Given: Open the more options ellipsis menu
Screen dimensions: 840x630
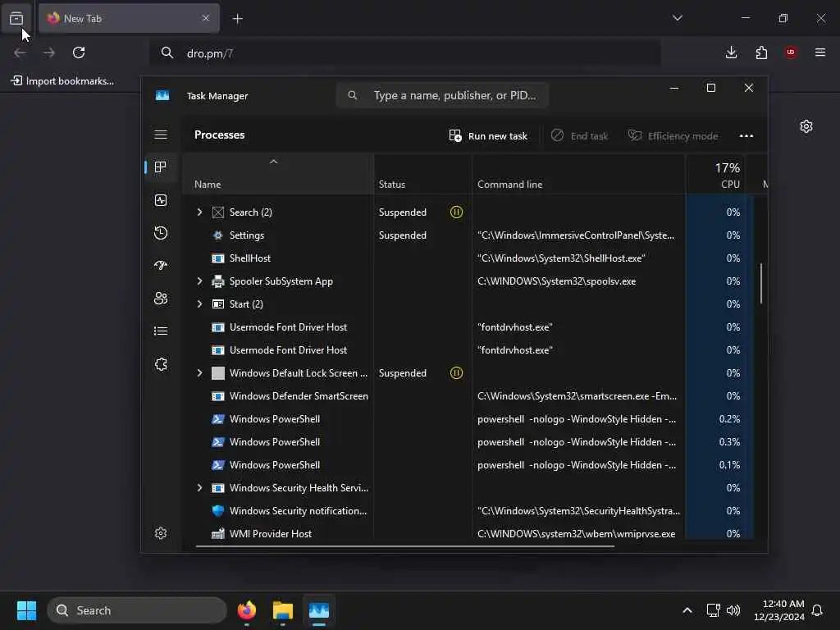Looking at the screenshot, I should [x=746, y=136].
